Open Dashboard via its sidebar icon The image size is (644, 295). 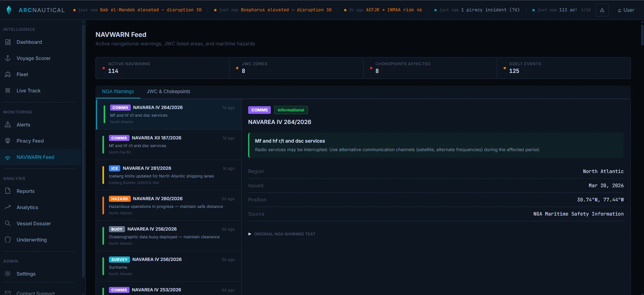point(8,42)
